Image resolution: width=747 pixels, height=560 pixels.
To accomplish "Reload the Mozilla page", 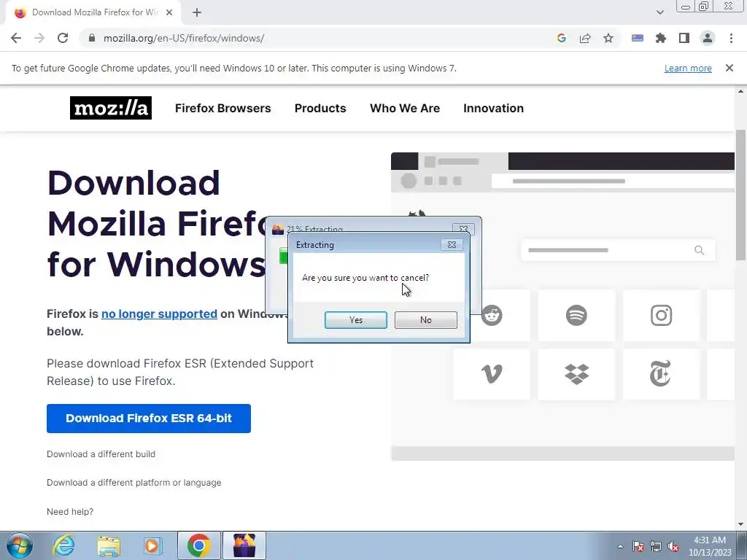I will click(63, 38).
